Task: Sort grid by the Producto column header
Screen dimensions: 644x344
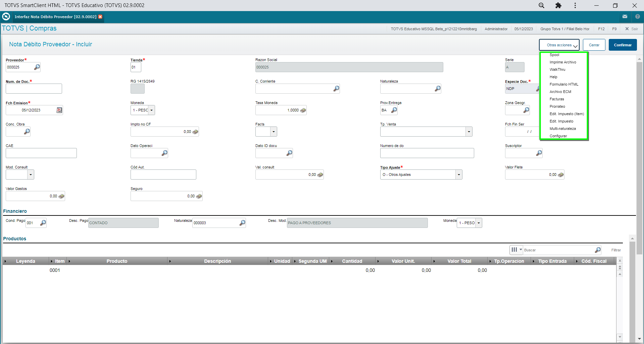Action: (x=117, y=261)
